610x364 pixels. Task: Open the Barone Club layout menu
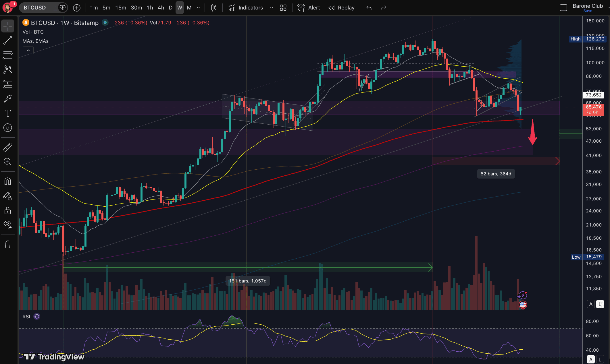[x=588, y=6]
